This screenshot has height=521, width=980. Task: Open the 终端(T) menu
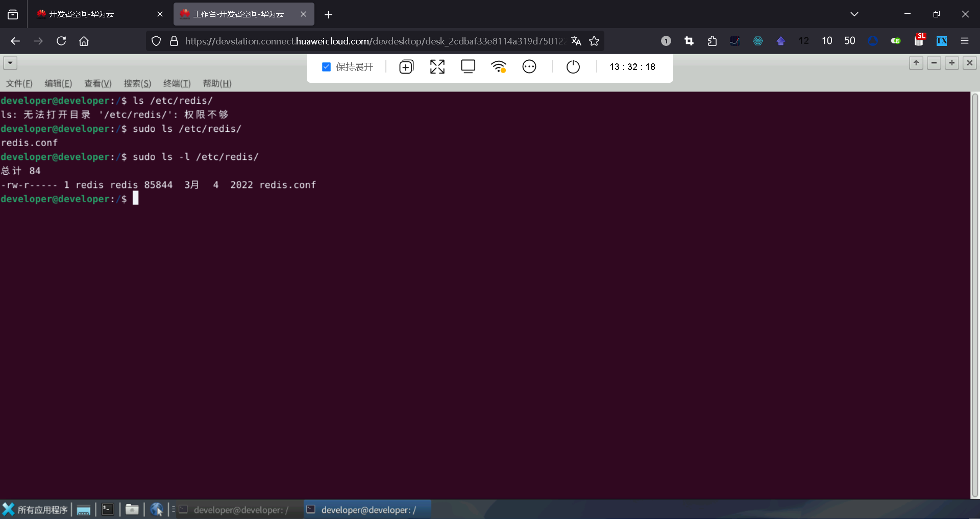[x=177, y=84]
